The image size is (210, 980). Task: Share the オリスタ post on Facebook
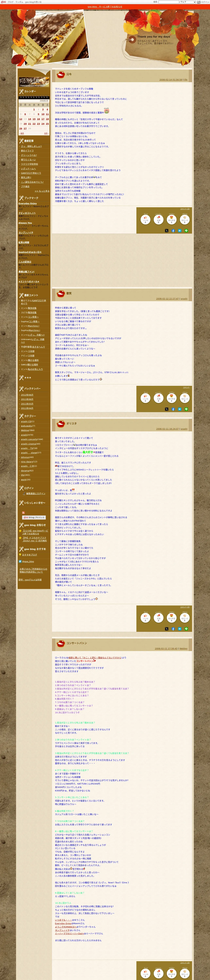click(x=173, y=629)
